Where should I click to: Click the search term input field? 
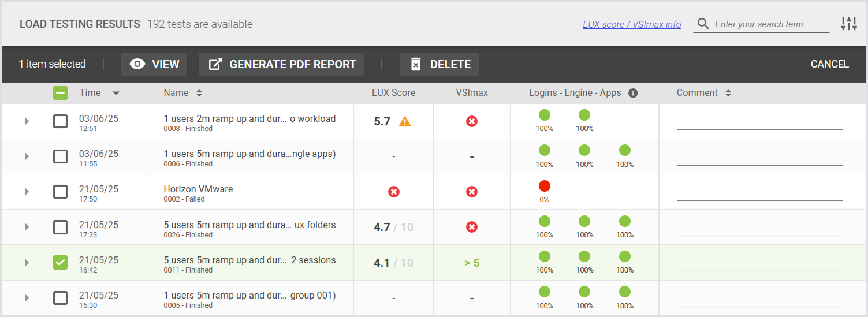[x=768, y=24]
